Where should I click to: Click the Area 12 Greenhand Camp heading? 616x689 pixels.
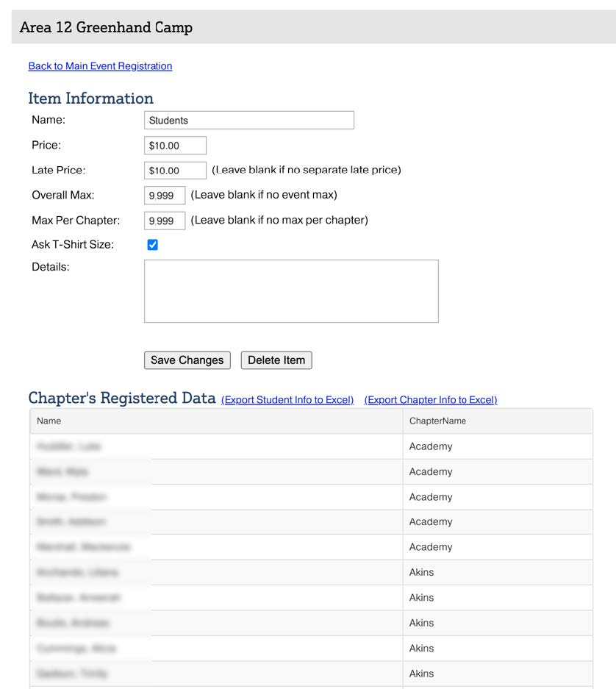tap(106, 28)
